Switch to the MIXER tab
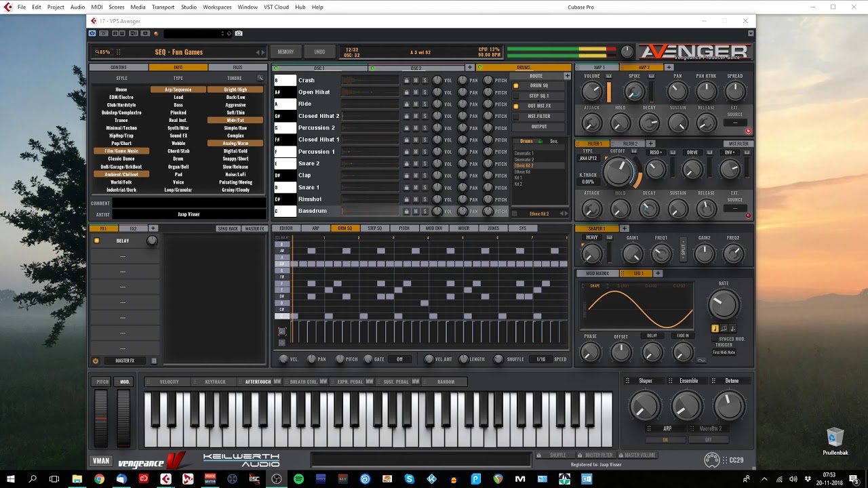Image resolution: width=868 pixels, height=488 pixels. tap(464, 228)
